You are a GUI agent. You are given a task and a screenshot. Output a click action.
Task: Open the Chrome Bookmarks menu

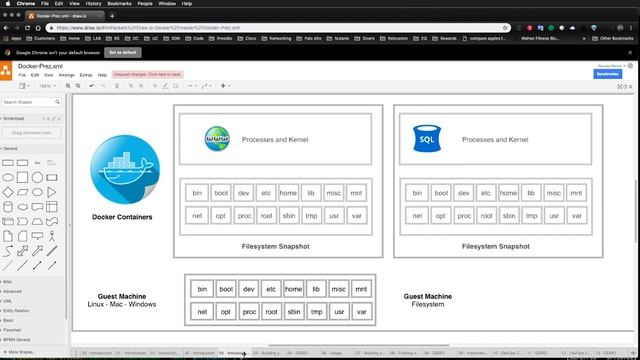(x=119, y=4)
